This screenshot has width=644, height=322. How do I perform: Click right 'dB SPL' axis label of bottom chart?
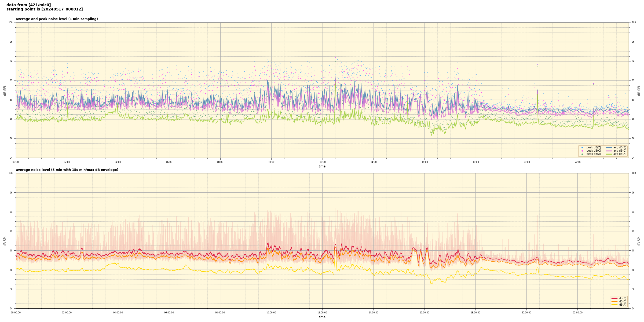[x=639, y=241]
